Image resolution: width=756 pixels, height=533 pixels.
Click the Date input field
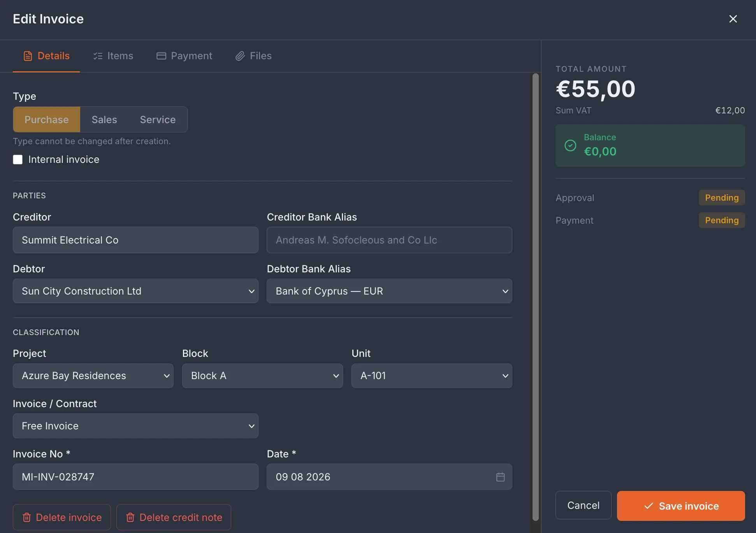point(389,477)
